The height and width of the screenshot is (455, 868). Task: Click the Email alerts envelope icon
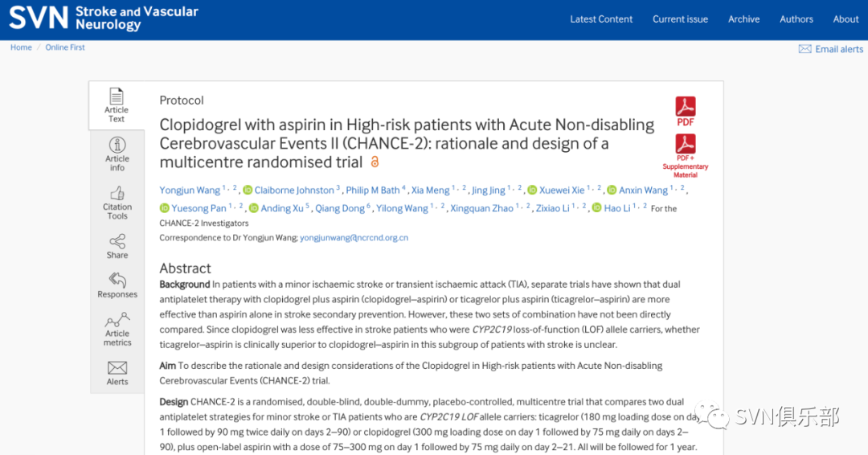(805, 49)
